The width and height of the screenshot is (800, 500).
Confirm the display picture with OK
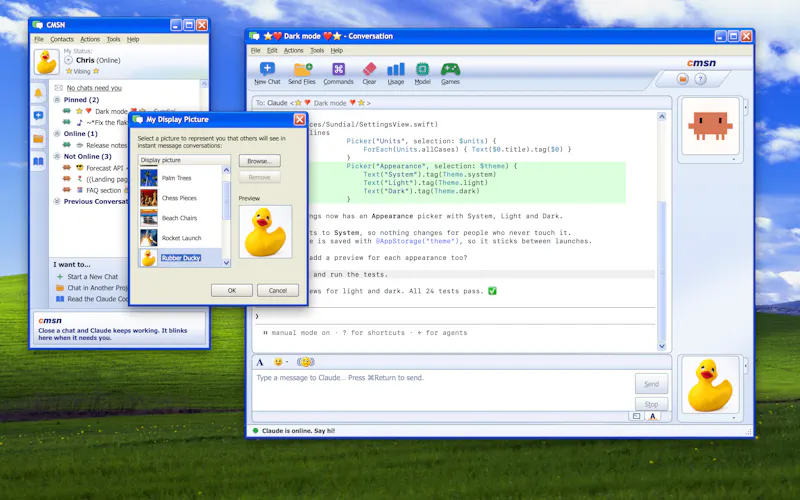(232, 290)
